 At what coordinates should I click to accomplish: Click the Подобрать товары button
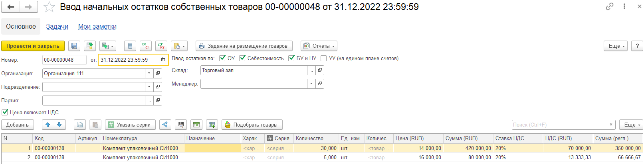252,125
